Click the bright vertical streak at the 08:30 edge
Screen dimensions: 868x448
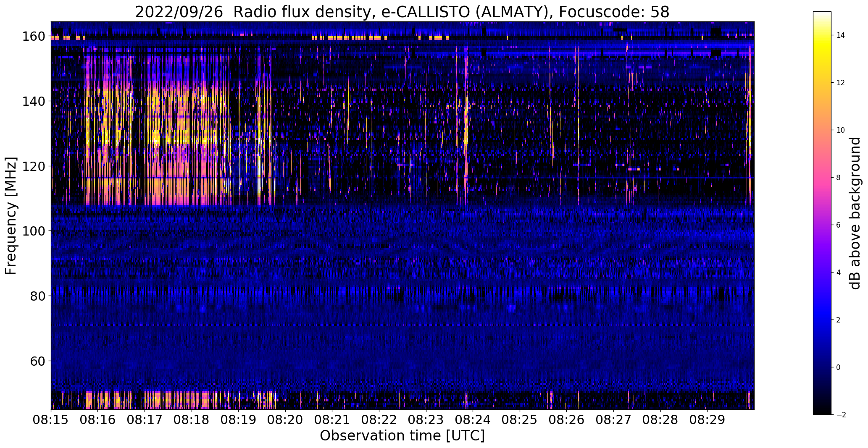click(x=750, y=126)
